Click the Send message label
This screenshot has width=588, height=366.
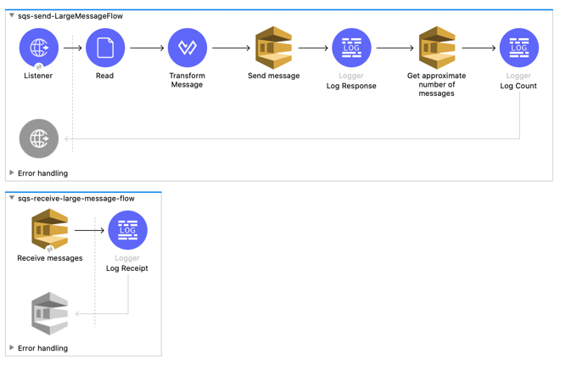(273, 76)
